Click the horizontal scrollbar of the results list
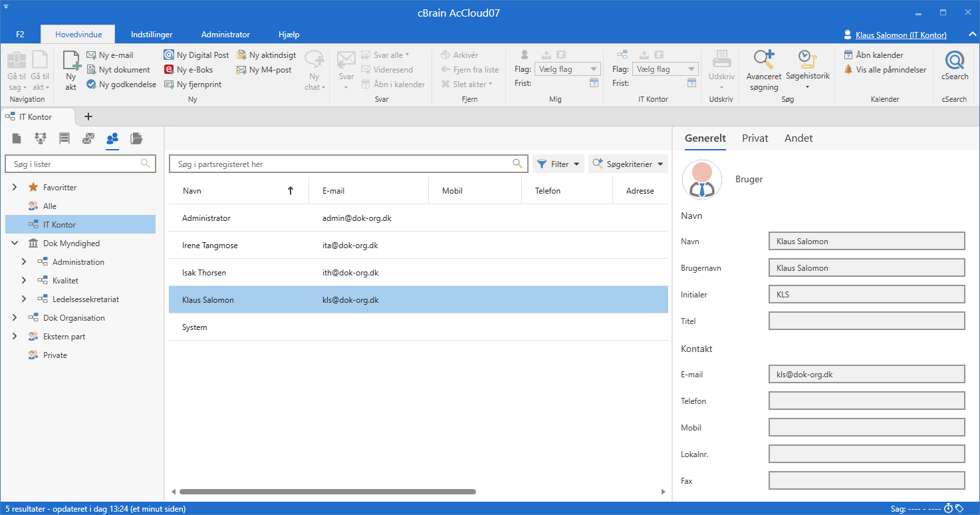This screenshot has height=515, width=980. [x=328, y=492]
